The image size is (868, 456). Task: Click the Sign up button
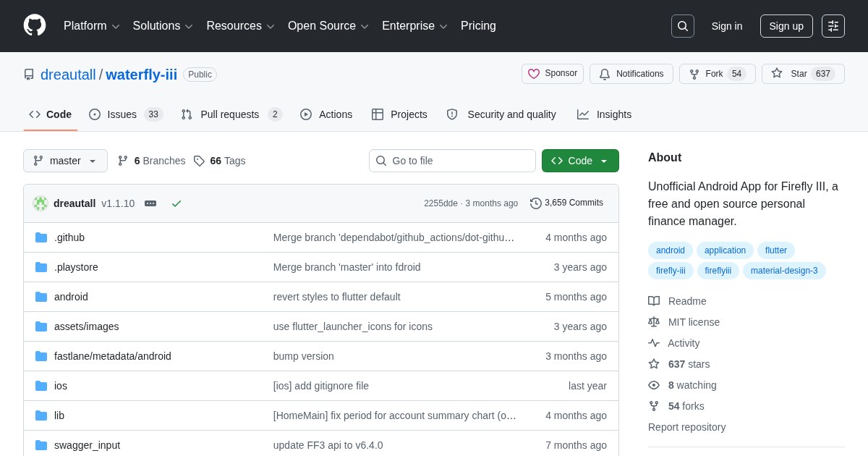click(786, 26)
